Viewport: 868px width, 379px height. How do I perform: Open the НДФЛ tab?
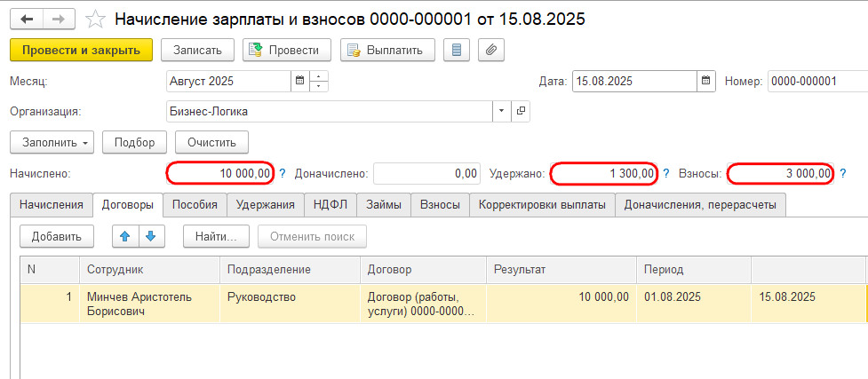click(330, 205)
